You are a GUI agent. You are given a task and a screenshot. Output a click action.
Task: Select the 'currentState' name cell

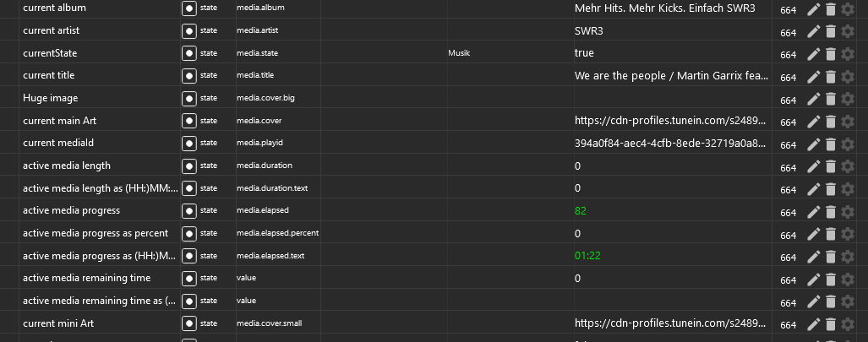click(x=50, y=53)
